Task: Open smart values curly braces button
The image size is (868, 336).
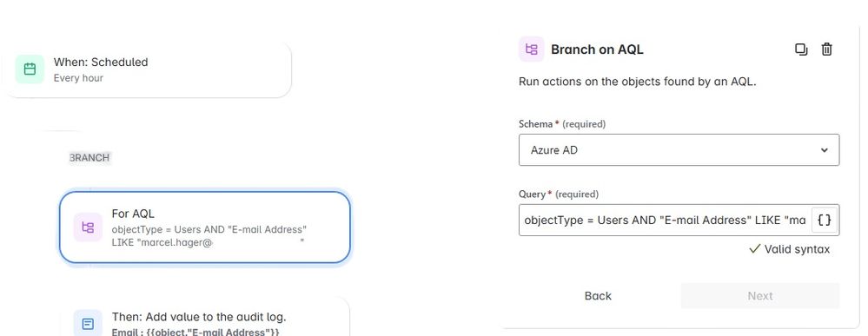Action: pyautogui.click(x=825, y=220)
